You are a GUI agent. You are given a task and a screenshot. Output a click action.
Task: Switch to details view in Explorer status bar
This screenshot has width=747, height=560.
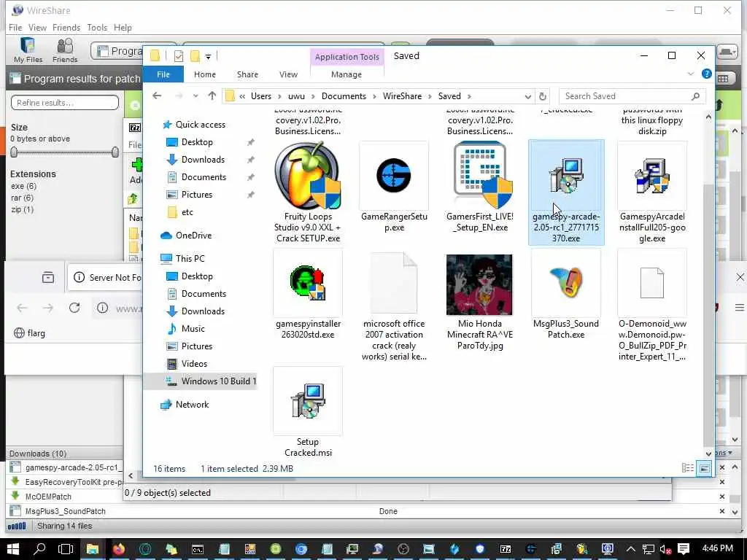click(x=687, y=469)
